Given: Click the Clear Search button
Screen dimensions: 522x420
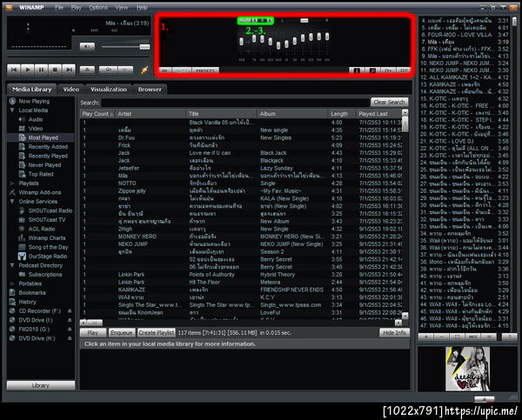Looking at the screenshot, I should [389, 102].
